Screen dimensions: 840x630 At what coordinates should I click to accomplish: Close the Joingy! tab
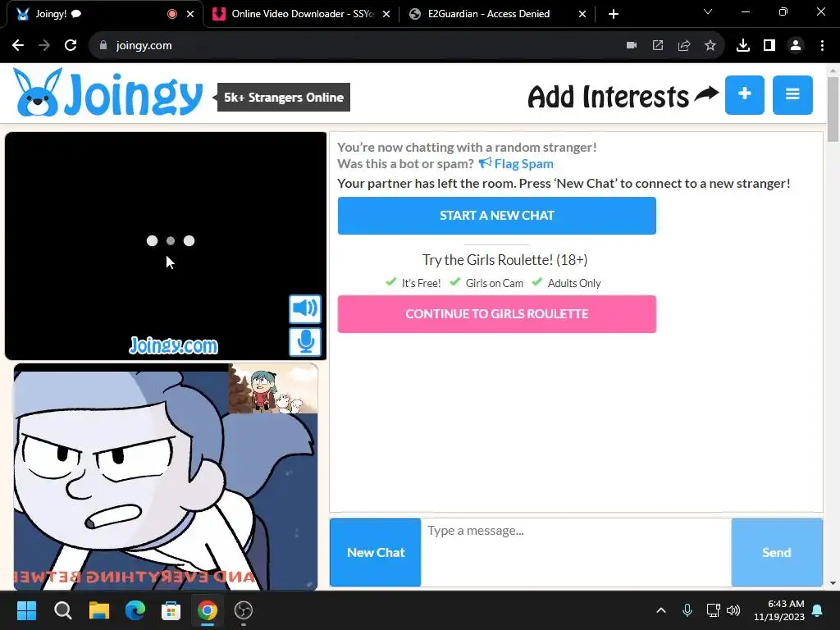pyautogui.click(x=190, y=14)
